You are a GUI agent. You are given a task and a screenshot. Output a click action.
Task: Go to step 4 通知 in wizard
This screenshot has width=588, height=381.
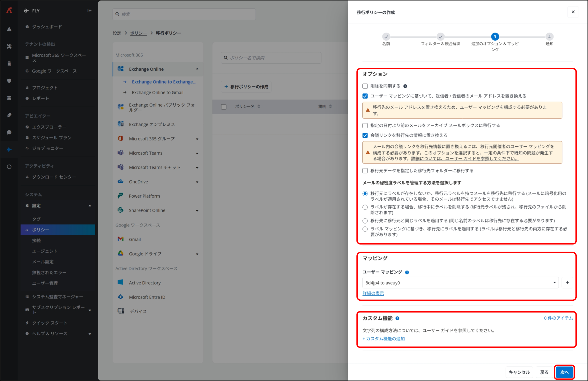pyautogui.click(x=549, y=37)
